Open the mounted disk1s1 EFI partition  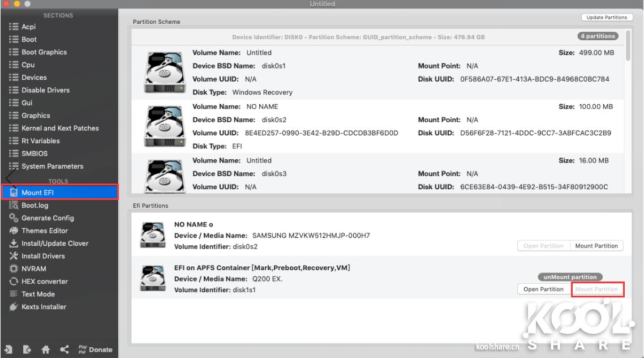(543, 289)
